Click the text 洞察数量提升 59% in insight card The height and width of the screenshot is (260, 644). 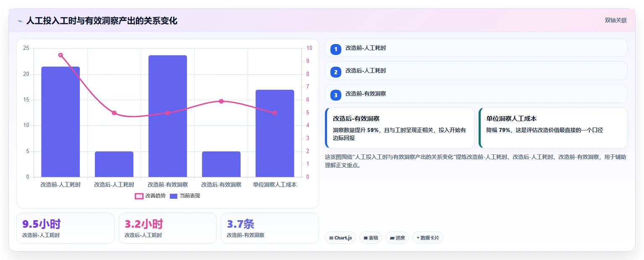pyautogui.click(x=356, y=130)
